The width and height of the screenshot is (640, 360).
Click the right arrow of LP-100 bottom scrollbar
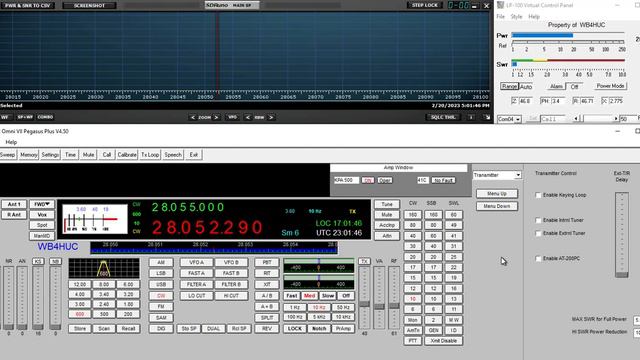(x=616, y=119)
